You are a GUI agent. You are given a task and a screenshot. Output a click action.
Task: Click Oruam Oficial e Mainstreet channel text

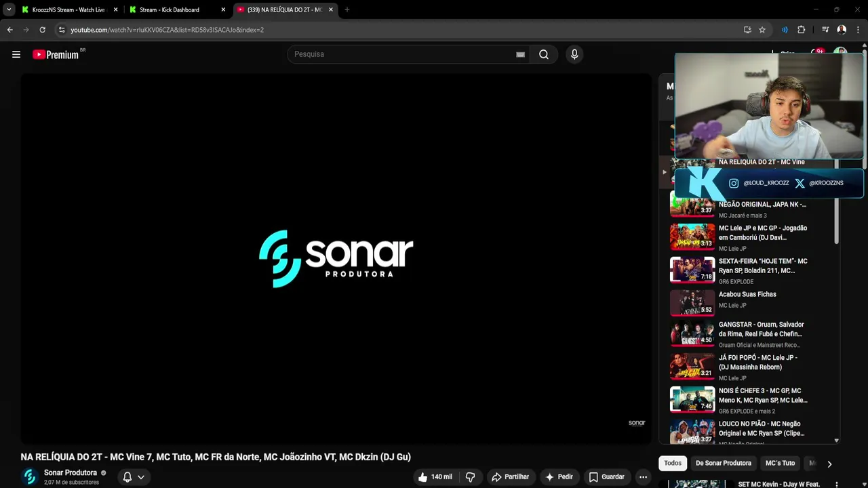(759, 345)
